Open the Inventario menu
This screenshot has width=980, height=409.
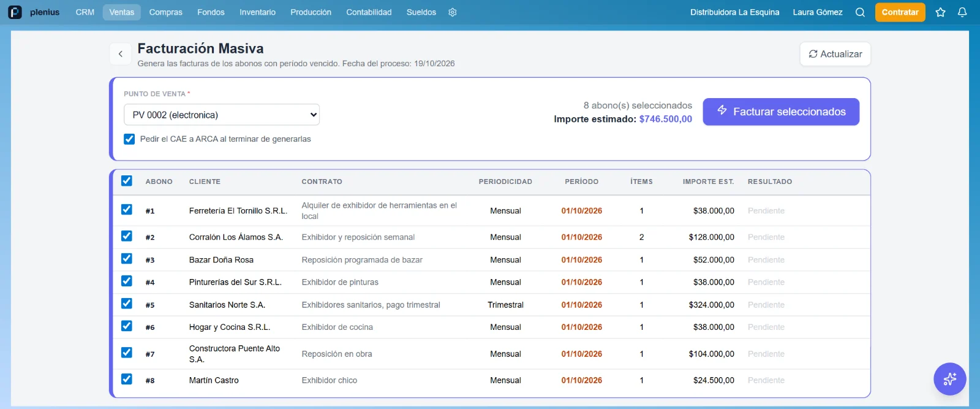tap(257, 12)
